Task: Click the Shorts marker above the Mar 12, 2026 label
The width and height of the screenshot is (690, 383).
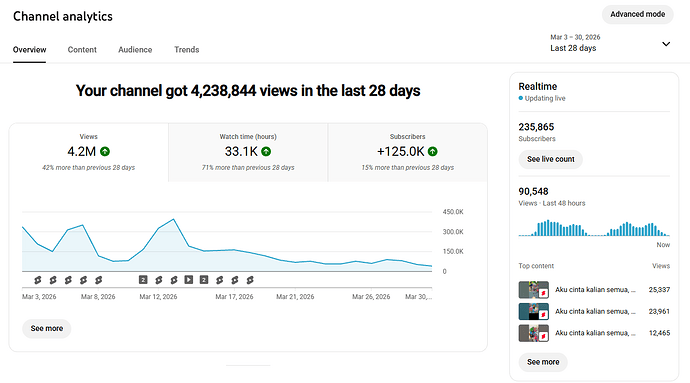Action: click(x=159, y=280)
